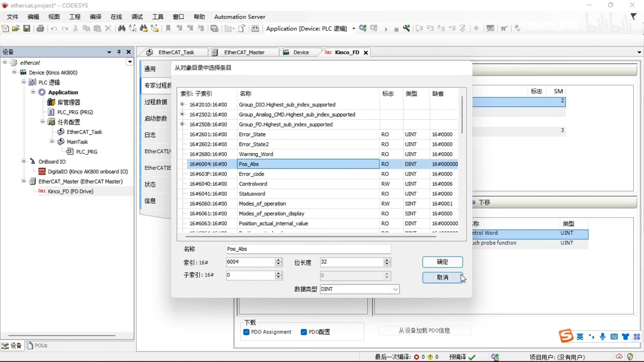Click the object list vertical scrollbar

462,115
